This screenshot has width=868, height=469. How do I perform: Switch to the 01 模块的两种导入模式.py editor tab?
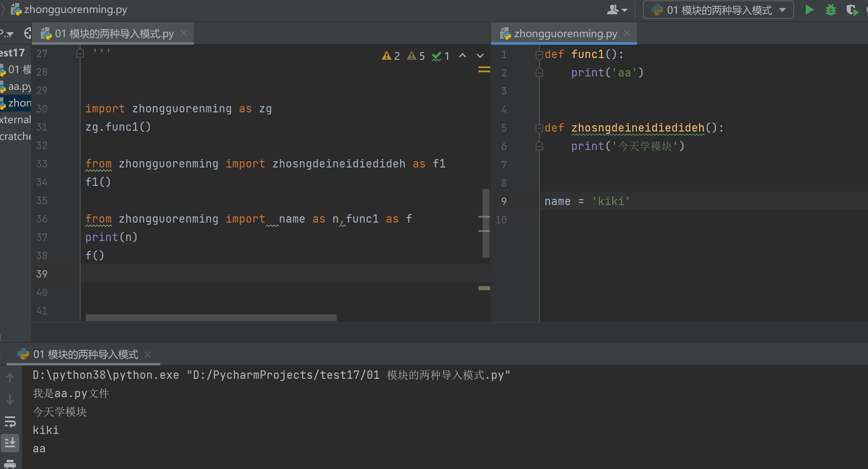point(114,33)
